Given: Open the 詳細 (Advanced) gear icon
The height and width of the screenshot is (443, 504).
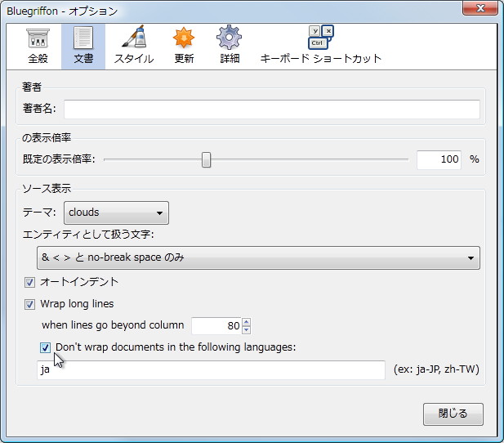Looking at the screenshot, I should (230, 46).
